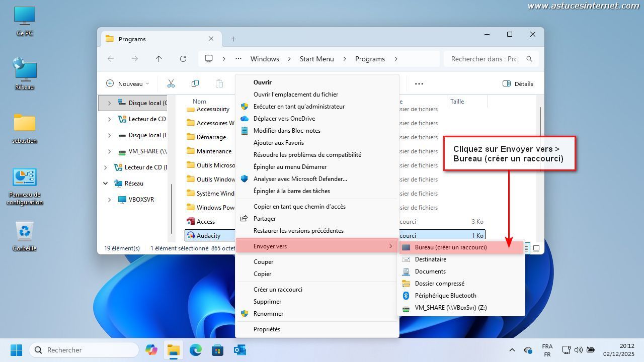644x362 pixels.
Task: Click the Windows breadcrumb segment
Action: [x=265, y=59]
